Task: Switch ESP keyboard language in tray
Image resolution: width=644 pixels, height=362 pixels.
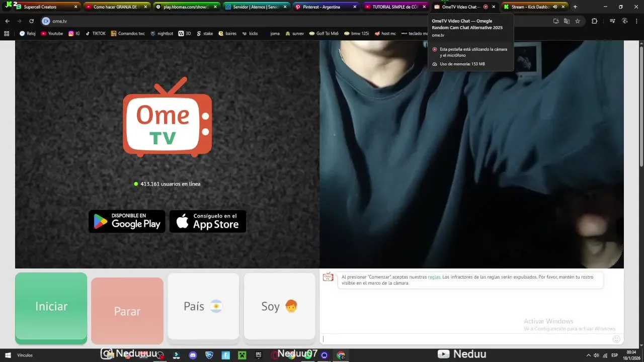Action: point(615,355)
